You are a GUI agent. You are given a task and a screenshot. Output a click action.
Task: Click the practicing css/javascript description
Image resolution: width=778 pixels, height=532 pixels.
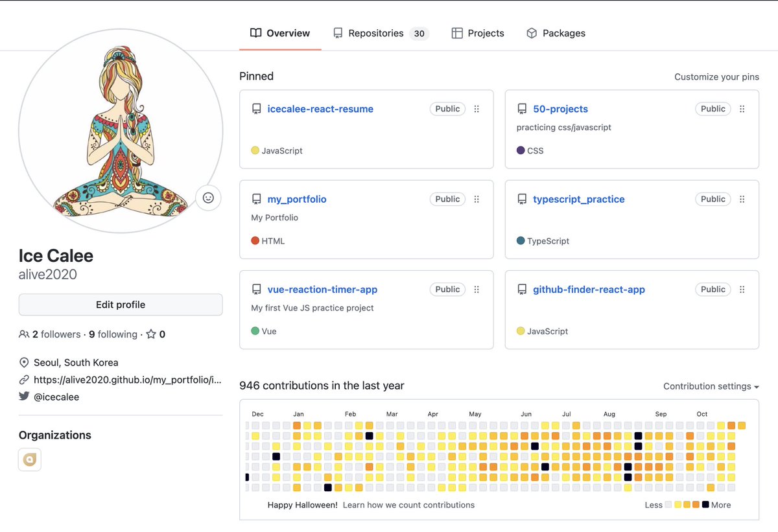click(564, 128)
